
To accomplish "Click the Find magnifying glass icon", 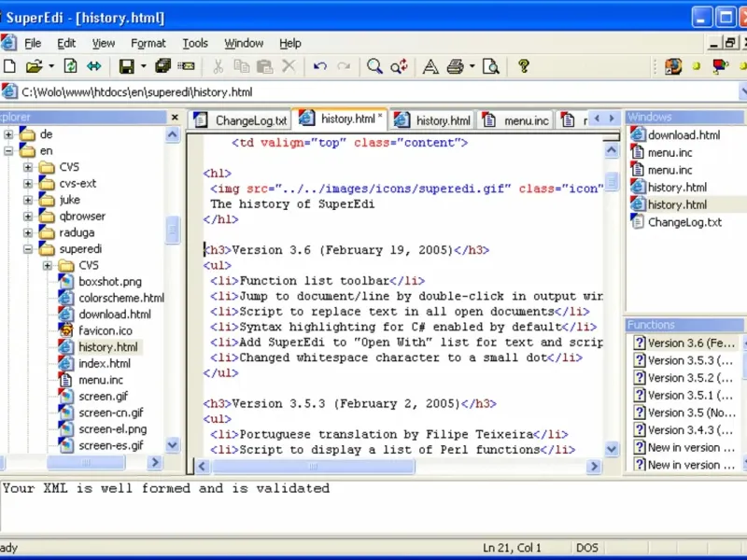I will (374, 66).
